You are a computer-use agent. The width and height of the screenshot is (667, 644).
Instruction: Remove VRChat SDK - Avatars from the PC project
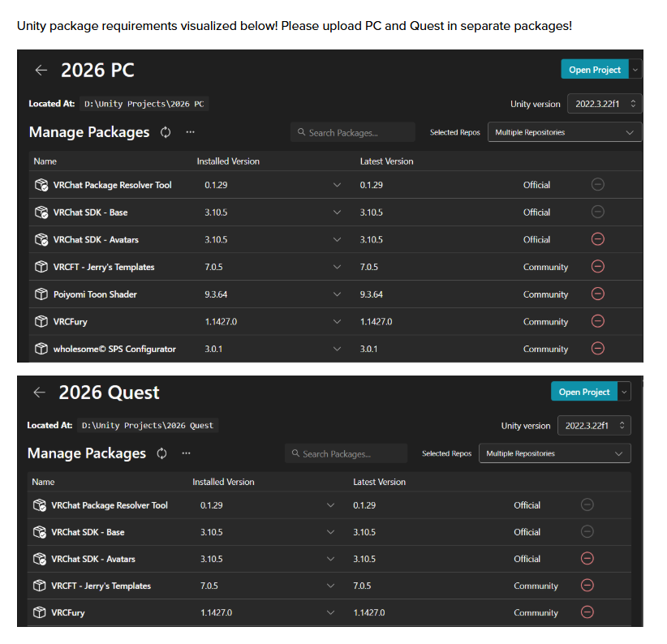(598, 239)
